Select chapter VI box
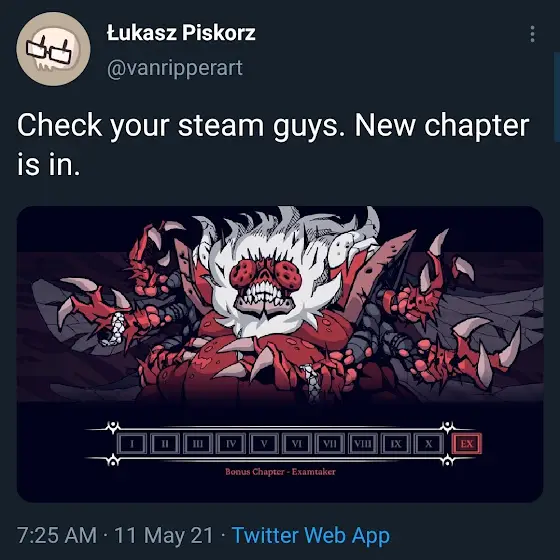The image size is (560, 560). (297, 444)
